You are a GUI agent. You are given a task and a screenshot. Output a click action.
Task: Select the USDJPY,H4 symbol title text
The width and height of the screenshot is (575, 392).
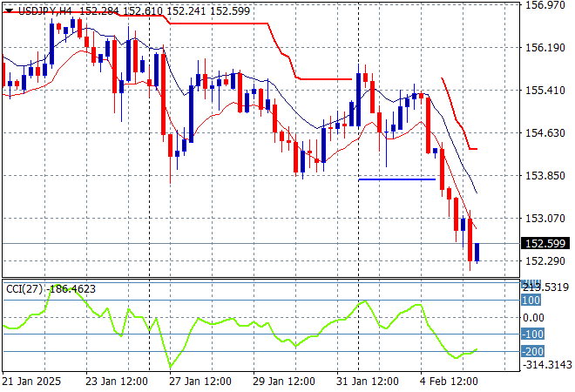[45, 11]
